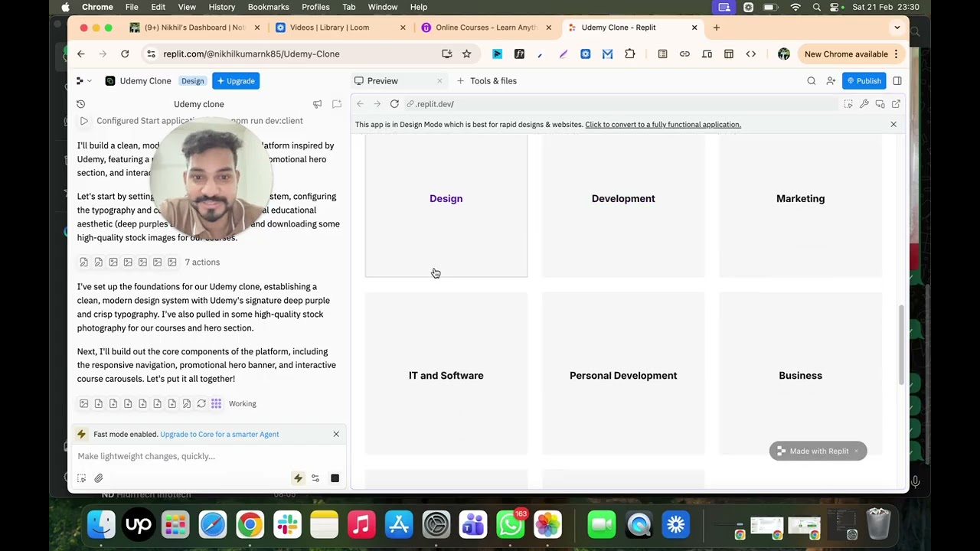Viewport: 980px width, 551px height.
Task: Go forward in the preview browser
Action: click(377, 104)
